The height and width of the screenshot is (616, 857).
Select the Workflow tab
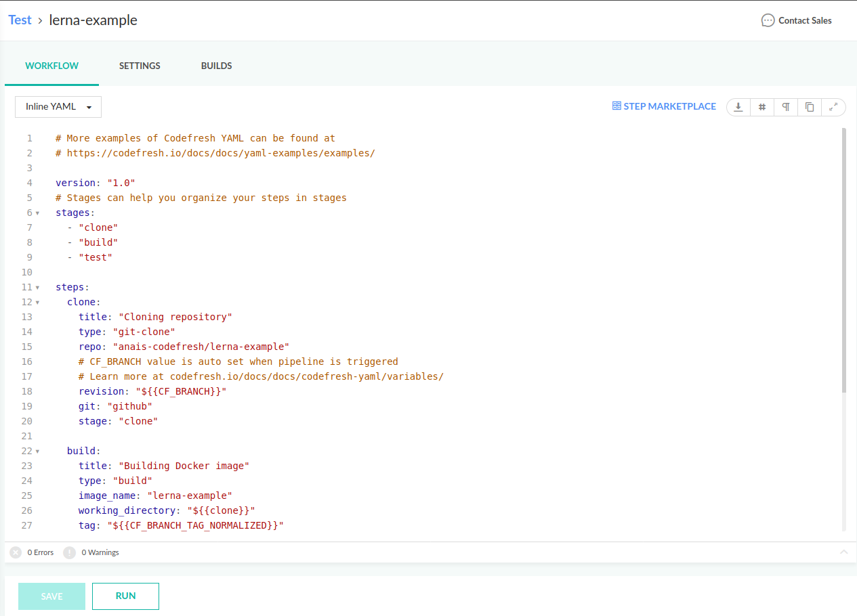point(51,66)
